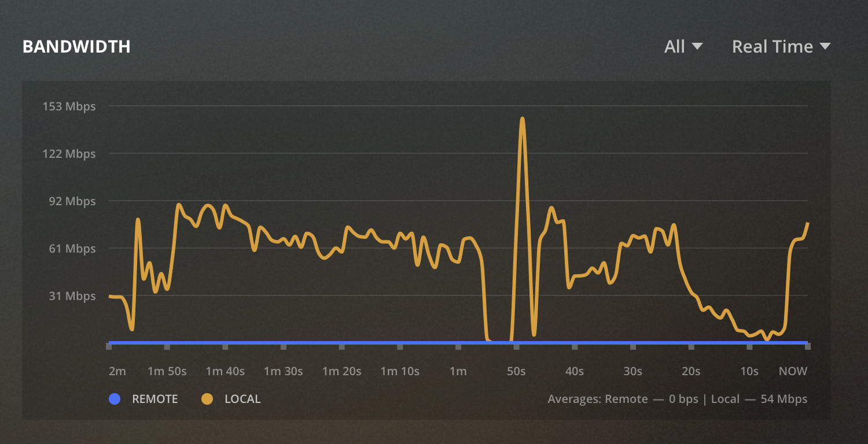Click the 61 Mbps axis label
This screenshot has height=444, width=868.
pos(72,249)
